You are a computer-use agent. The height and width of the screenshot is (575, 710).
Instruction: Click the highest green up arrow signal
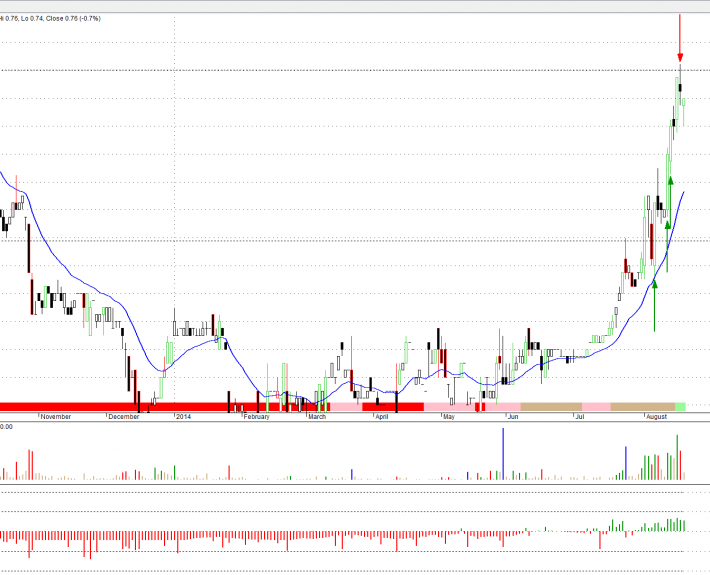point(671,179)
